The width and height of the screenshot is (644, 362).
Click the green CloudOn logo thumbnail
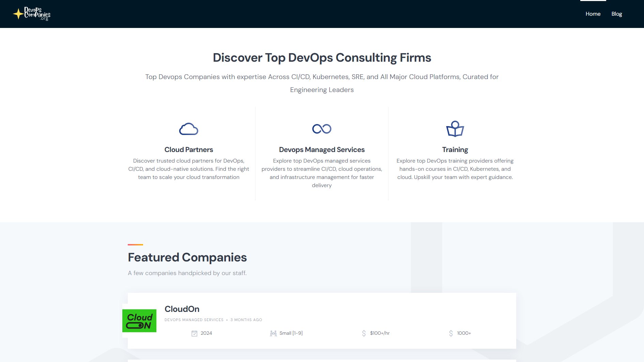(x=139, y=321)
